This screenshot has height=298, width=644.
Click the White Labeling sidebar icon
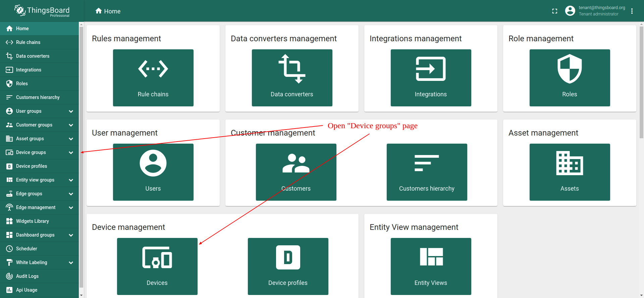tap(9, 262)
